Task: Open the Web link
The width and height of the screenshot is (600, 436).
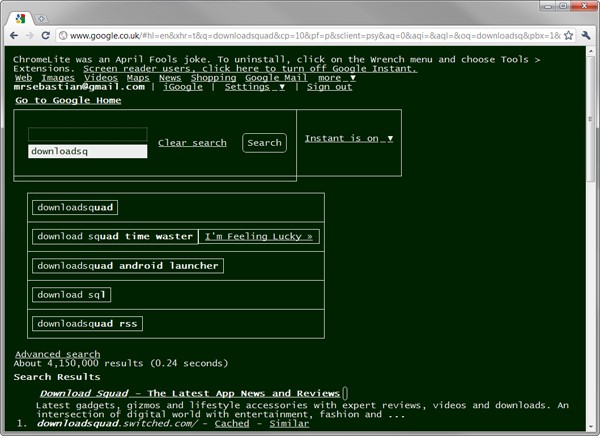Action: [x=23, y=78]
